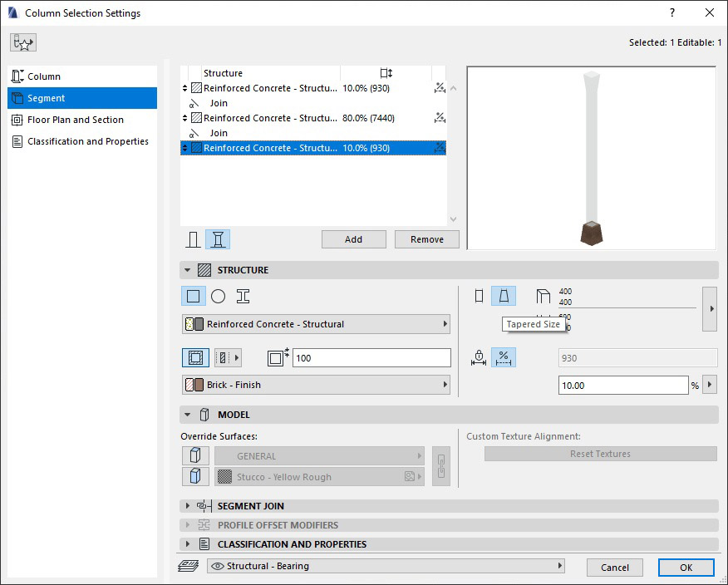Screen dimensions: 728x585
Task: Click the question mark help button
Action: point(671,12)
